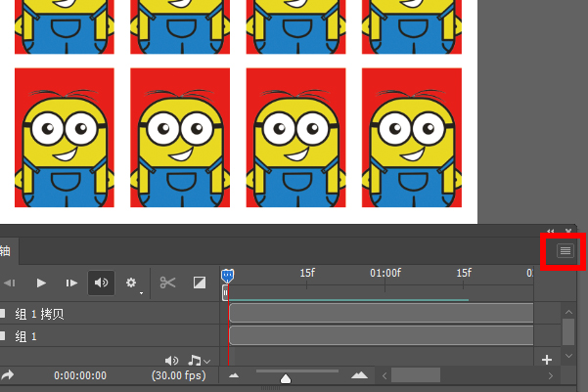The width and height of the screenshot is (588, 392).
Task: Select the 组 1 拷贝 clip bar
Action: 381,313
